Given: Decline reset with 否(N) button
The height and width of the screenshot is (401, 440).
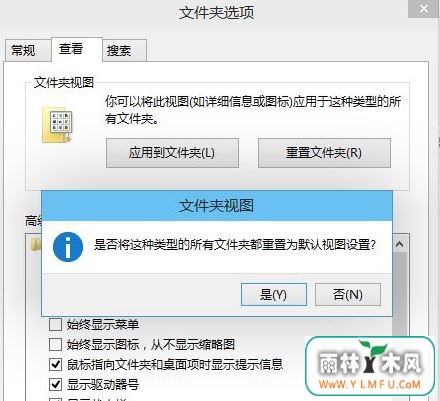Looking at the screenshot, I should pyautogui.click(x=348, y=295).
